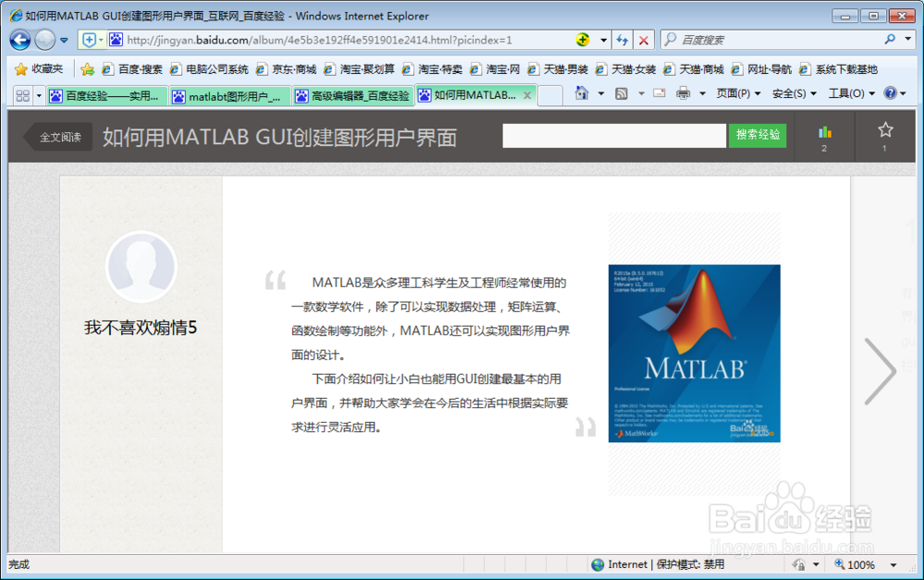Screen dimensions: 924x580
Task: Expand the print options dropdown arrow
Action: pyautogui.click(x=702, y=93)
